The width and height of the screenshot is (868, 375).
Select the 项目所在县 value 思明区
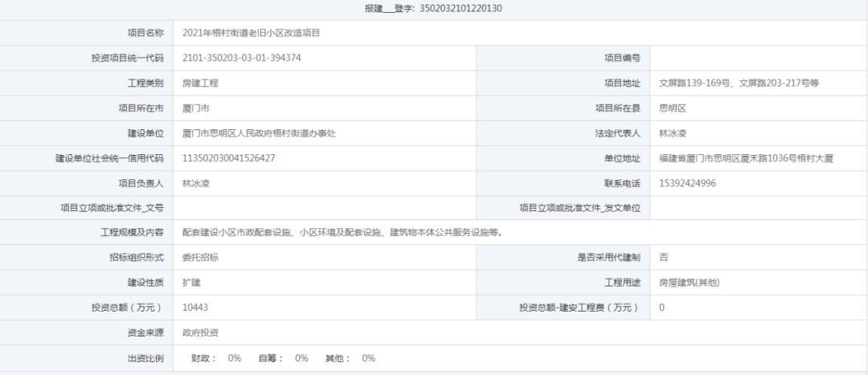point(673,108)
